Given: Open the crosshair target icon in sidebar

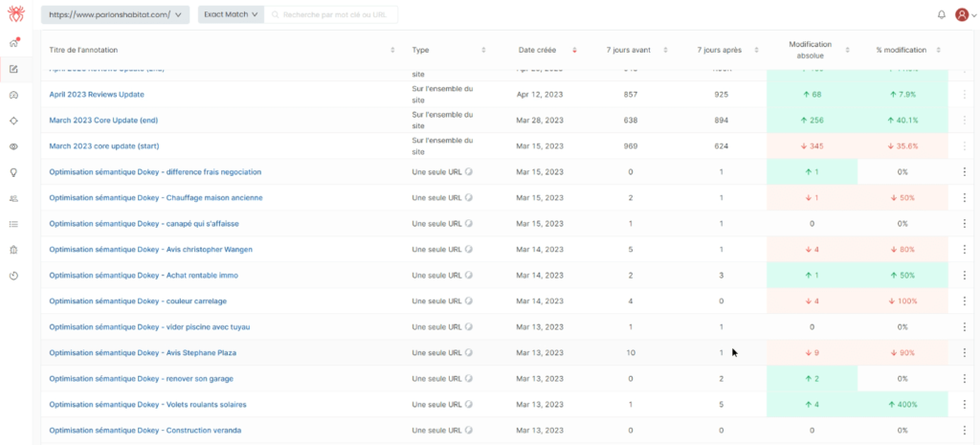Looking at the screenshot, I should pyautogui.click(x=13, y=121).
